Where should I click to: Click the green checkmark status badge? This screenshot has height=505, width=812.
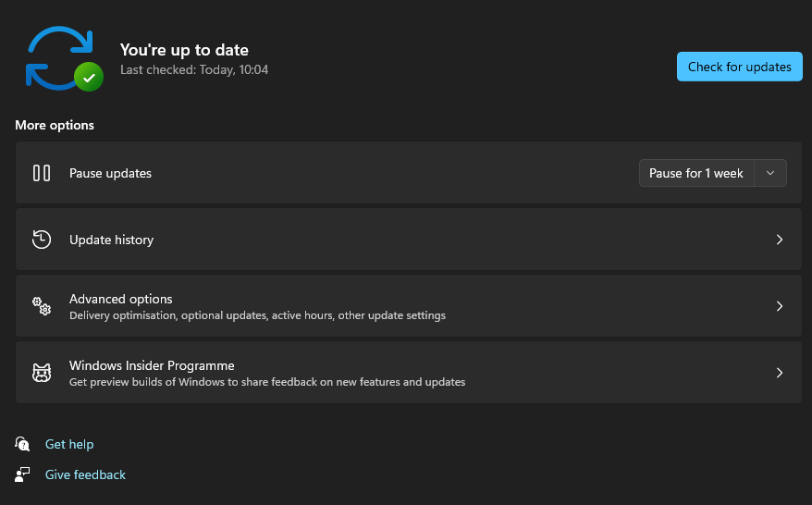coord(89,78)
